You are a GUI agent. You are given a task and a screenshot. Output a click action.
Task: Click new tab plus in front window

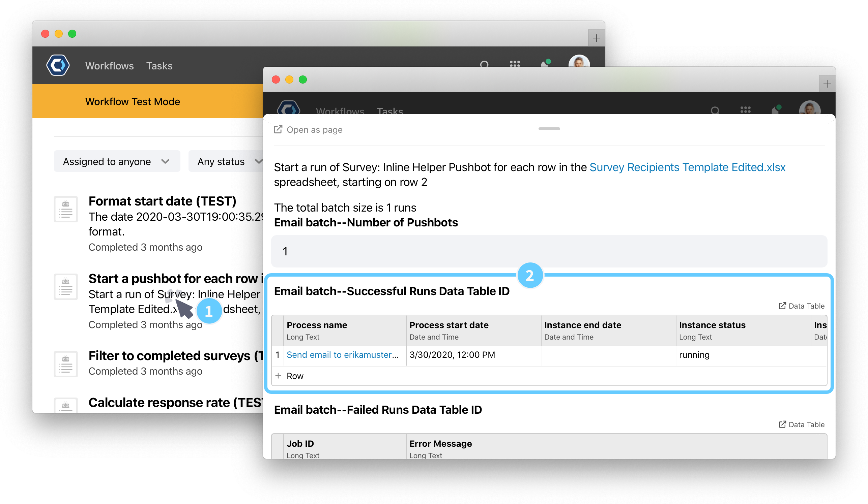pyautogui.click(x=827, y=84)
